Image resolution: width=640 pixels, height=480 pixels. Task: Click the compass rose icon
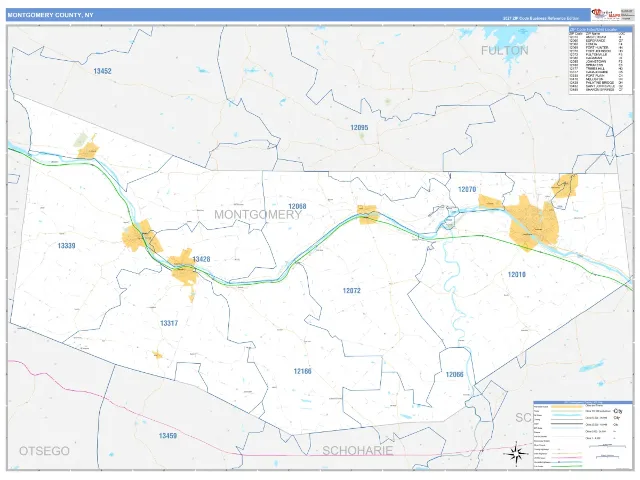coord(516,453)
